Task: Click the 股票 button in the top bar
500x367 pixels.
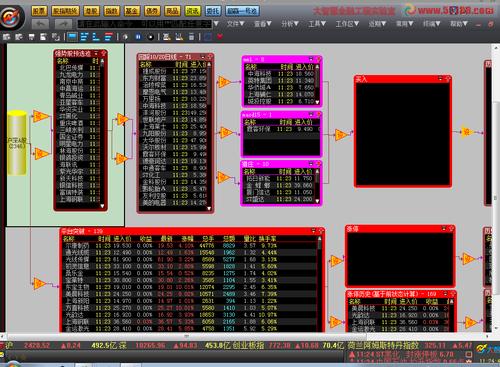Action: click(x=39, y=11)
